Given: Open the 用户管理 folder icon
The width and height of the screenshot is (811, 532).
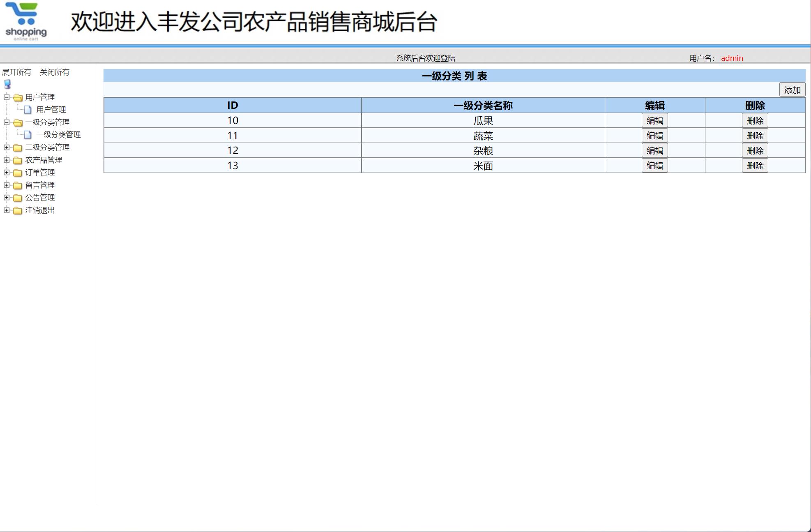Looking at the screenshot, I should (17, 97).
